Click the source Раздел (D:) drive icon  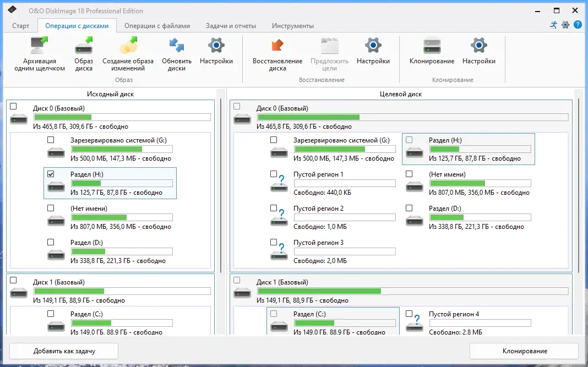point(56,254)
